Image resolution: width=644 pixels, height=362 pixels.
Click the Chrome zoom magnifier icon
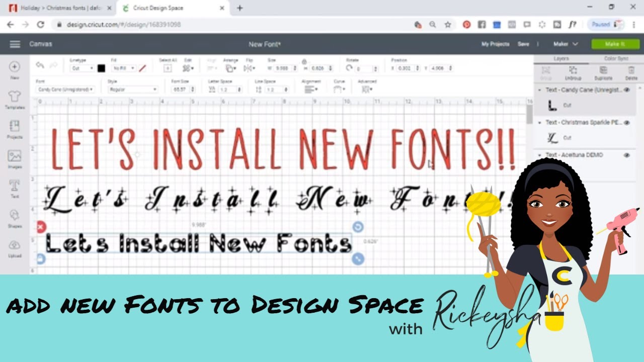[x=433, y=24]
